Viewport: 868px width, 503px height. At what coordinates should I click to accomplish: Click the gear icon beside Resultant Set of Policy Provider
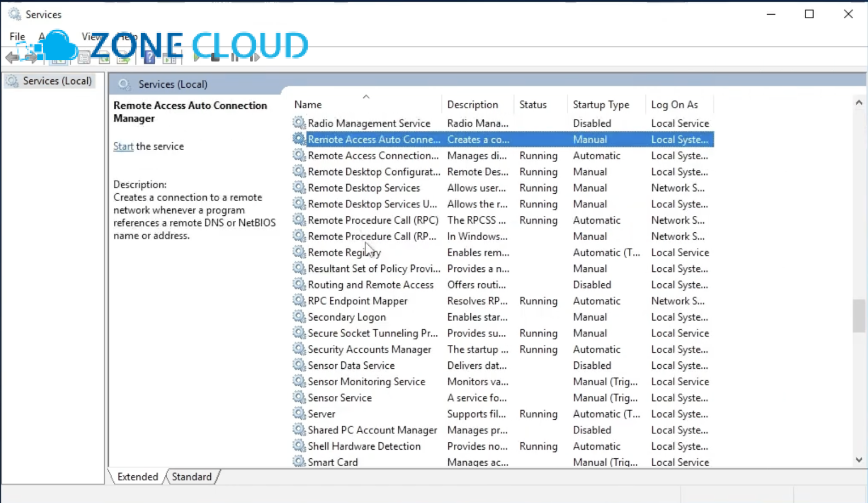click(299, 268)
